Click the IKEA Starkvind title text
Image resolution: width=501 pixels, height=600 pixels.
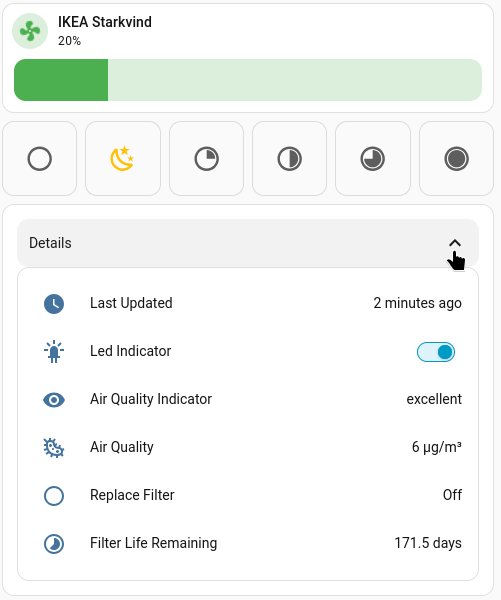pos(105,22)
